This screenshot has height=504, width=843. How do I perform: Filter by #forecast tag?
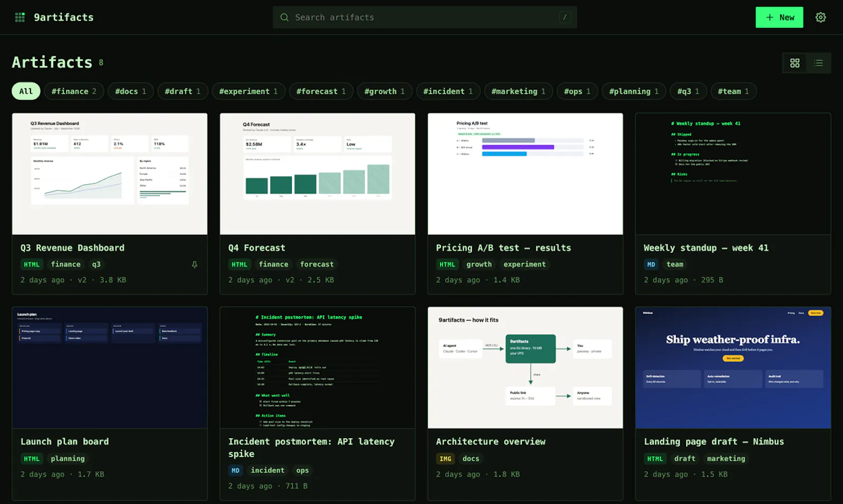(321, 91)
